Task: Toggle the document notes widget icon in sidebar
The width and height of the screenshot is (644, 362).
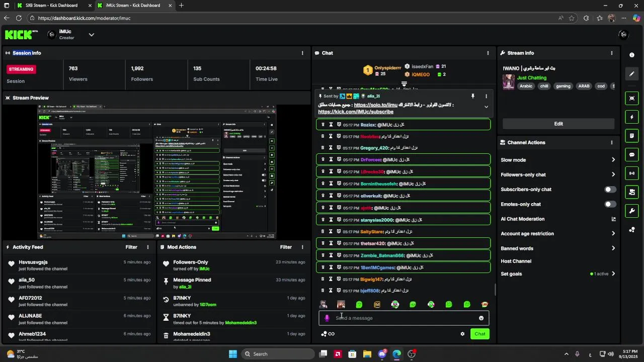Action: coord(632,136)
